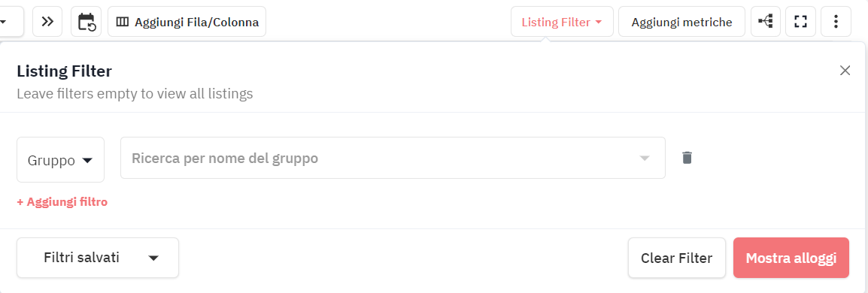Open the Filtri salvati dropdown
The height and width of the screenshot is (293, 868).
(x=98, y=258)
